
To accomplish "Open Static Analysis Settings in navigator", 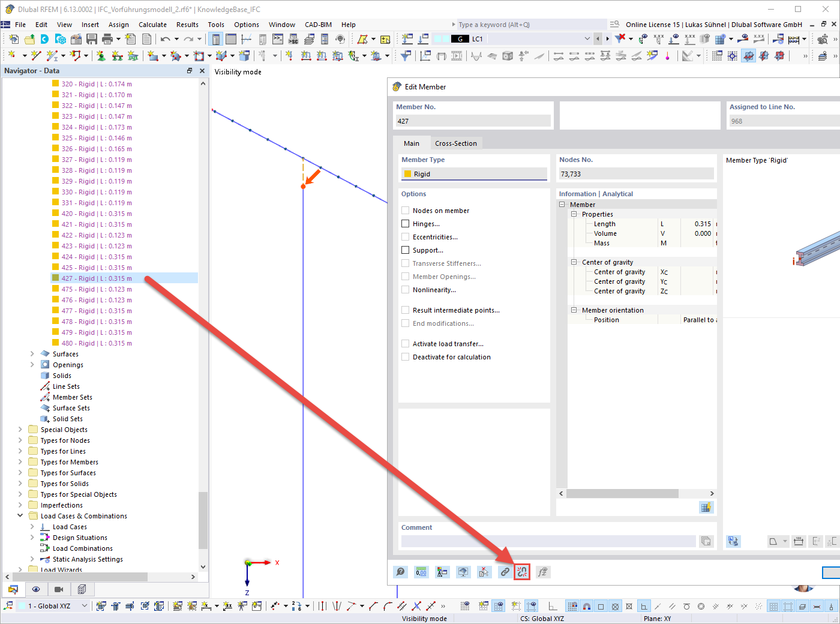I will coord(88,559).
